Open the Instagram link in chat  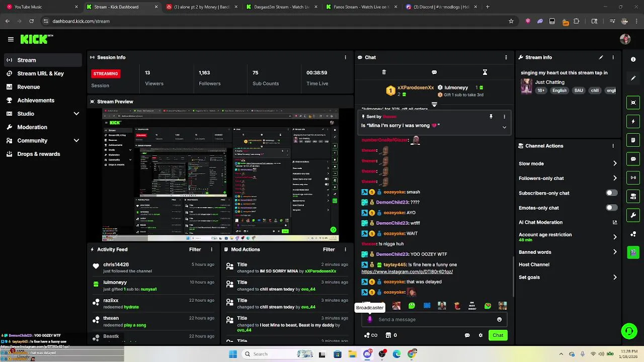click(407, 271)
